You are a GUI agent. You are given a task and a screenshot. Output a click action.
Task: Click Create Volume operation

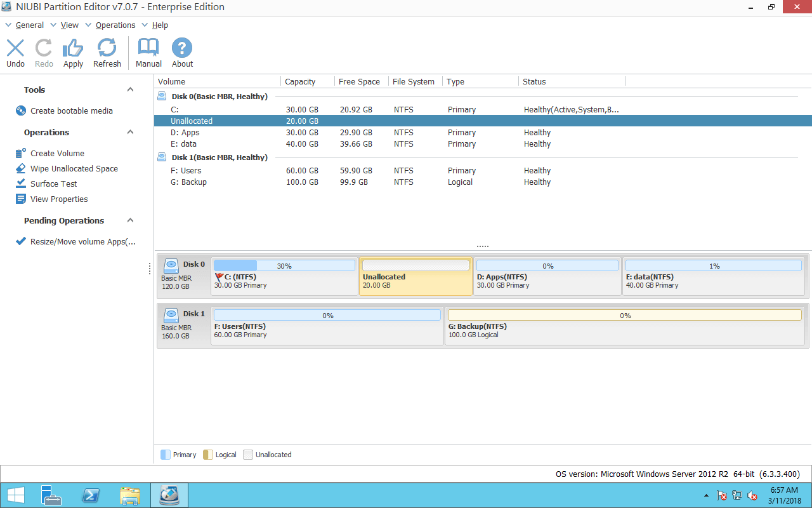[57, 153]
